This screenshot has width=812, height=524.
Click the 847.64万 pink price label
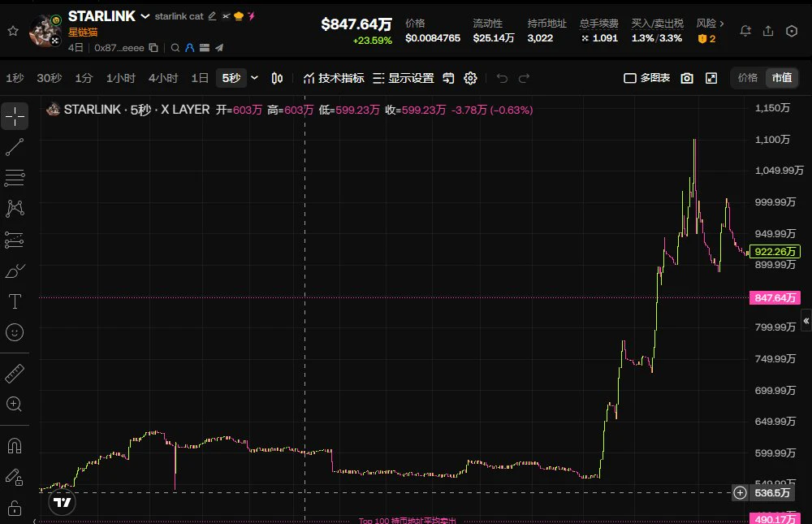775,297
